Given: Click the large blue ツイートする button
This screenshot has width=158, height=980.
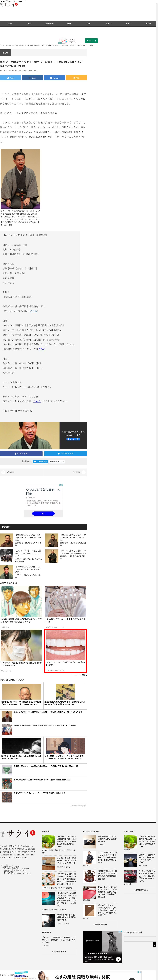Looking at the screenshot, I should click(x=65, y=453).
